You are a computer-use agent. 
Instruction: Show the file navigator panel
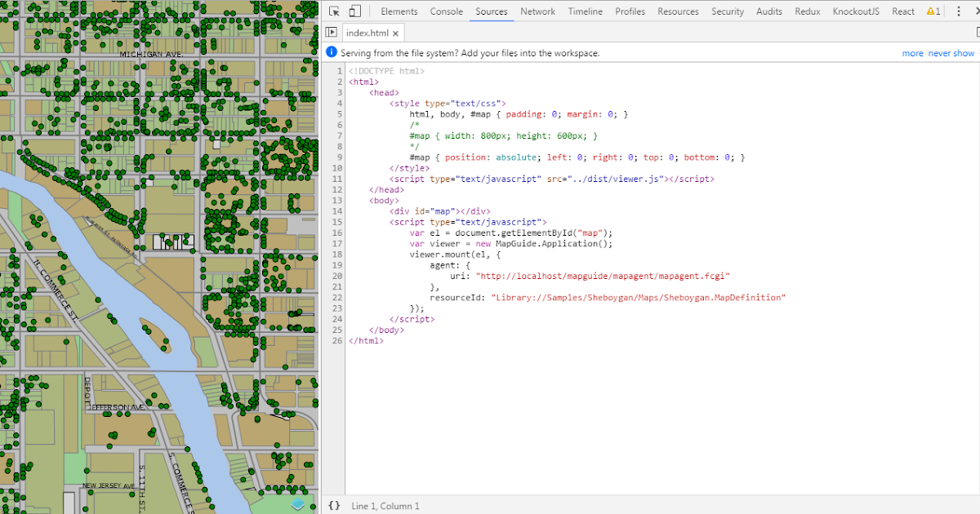click(331, 33)
